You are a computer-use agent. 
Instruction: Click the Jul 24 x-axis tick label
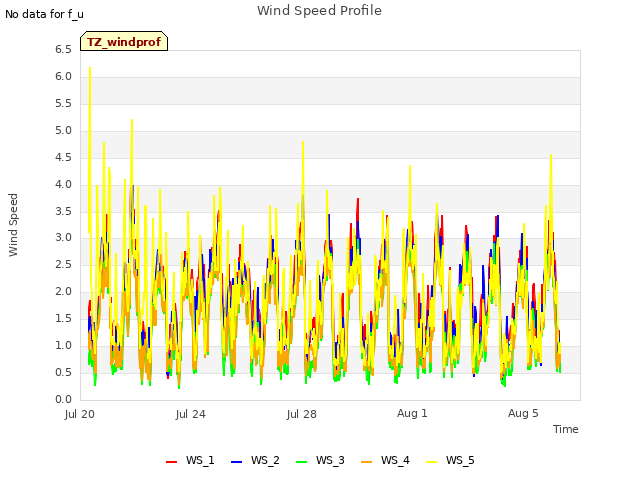point(191,414)
